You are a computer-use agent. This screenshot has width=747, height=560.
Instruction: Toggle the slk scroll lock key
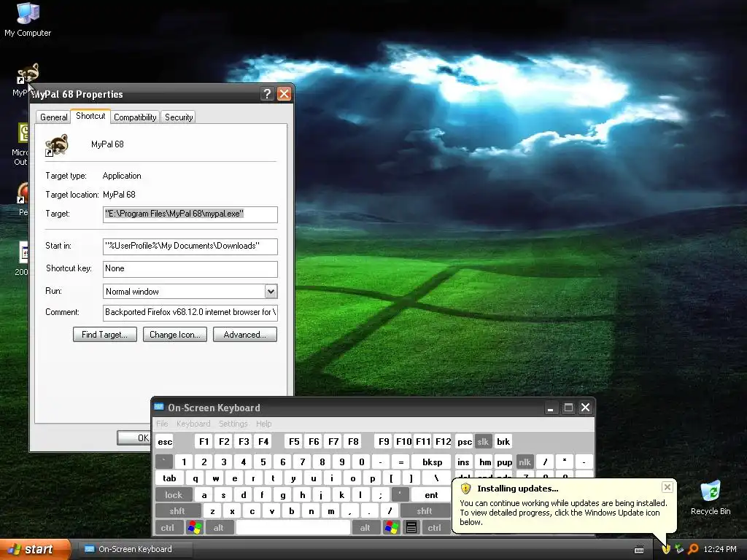pyautogui.click(x=483, y=441)
